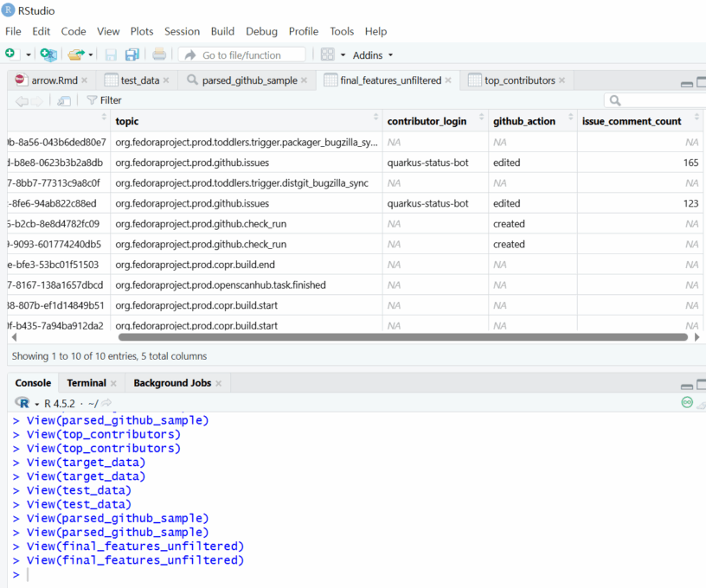
Task: Switch to the parsed_github_sample tab
Action: pyautogui.click(x=251, y=80)
